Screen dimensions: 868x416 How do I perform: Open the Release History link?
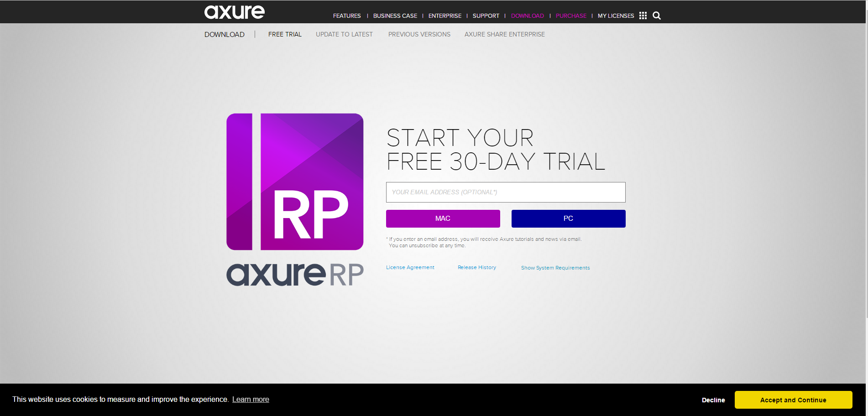pyautogui.click(x=477, y=267)
